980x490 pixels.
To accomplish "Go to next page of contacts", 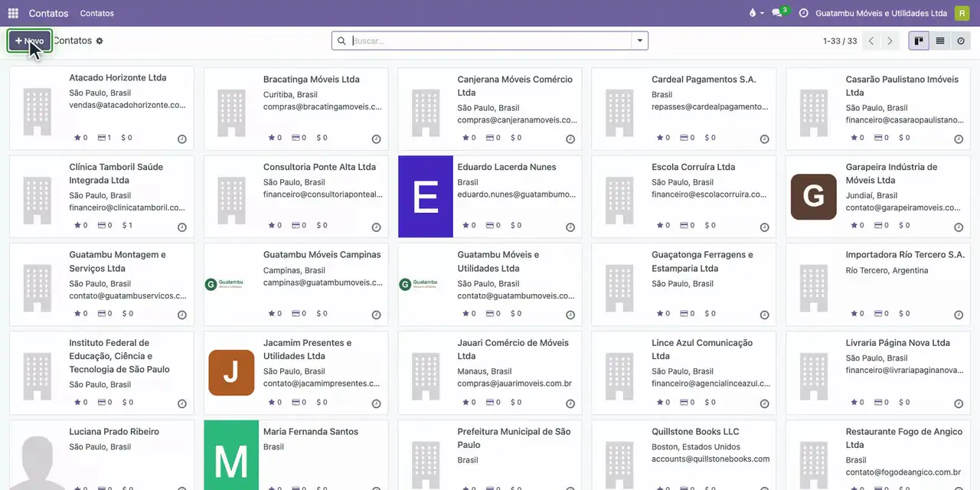I will click(890, 41).
